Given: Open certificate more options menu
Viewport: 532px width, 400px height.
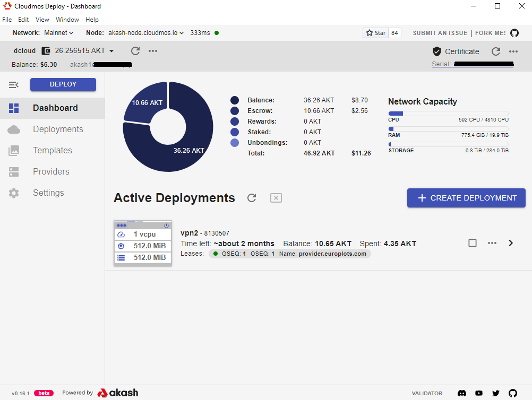Looking at the screenshot, I should (513, 51).
